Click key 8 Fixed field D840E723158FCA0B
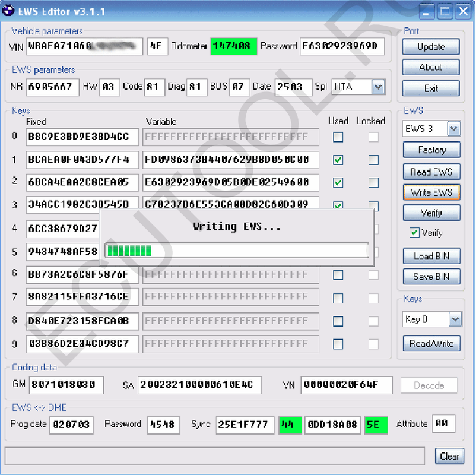This screenshot has height=475, width=476. click(x=82, y=321)
